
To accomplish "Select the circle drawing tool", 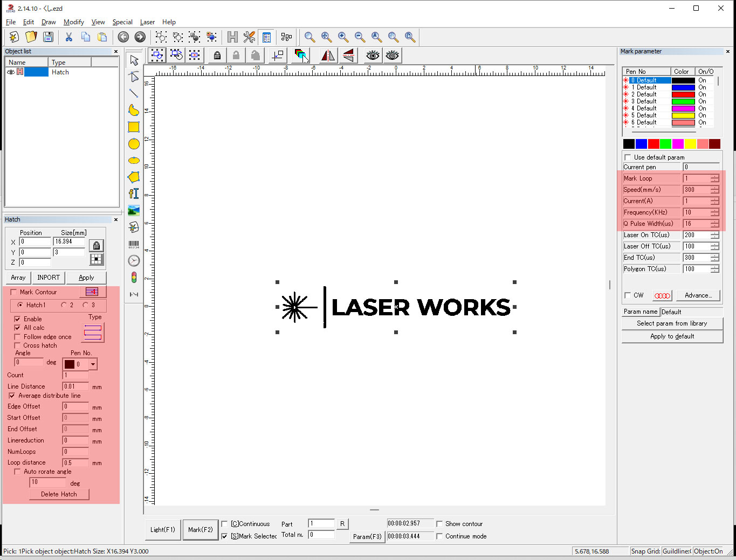I will coord(134,144).
